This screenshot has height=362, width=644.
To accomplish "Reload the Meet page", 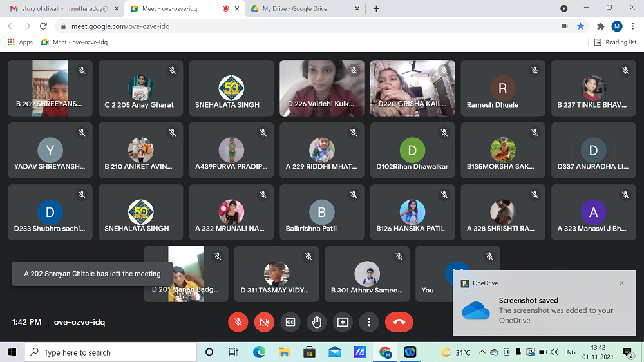I will tap(43, 26).
